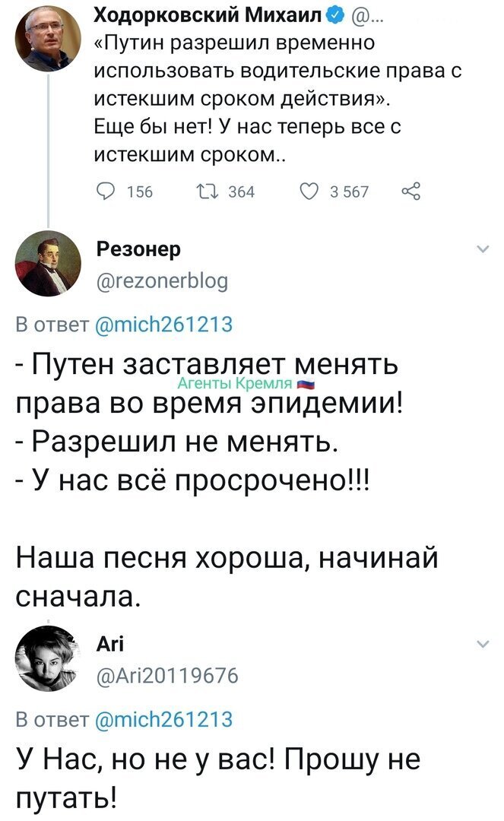Image resolution: width=504 pixels, height=821 pixels.
Task: Click the Агенты Кремля watermark
Action: coord(246,384)
